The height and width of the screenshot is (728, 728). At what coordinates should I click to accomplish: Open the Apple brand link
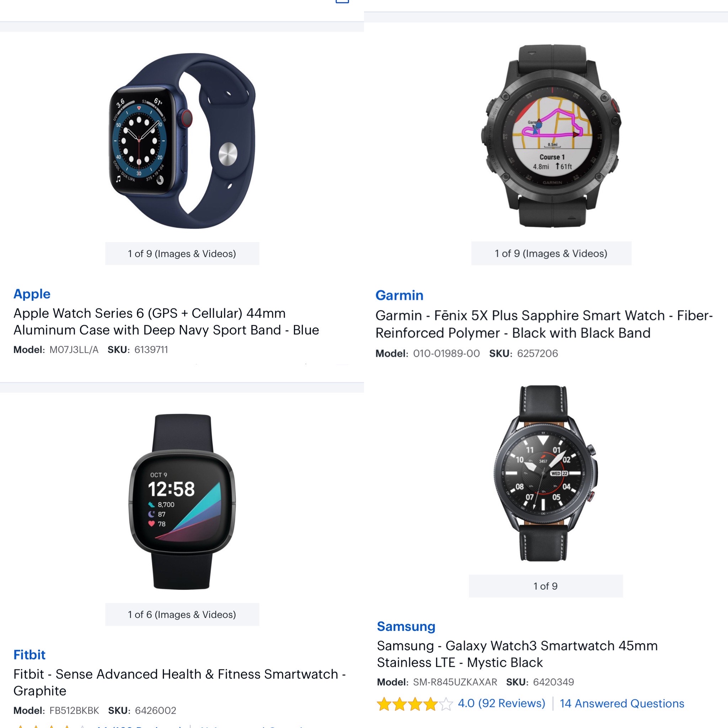coord(32,294)
